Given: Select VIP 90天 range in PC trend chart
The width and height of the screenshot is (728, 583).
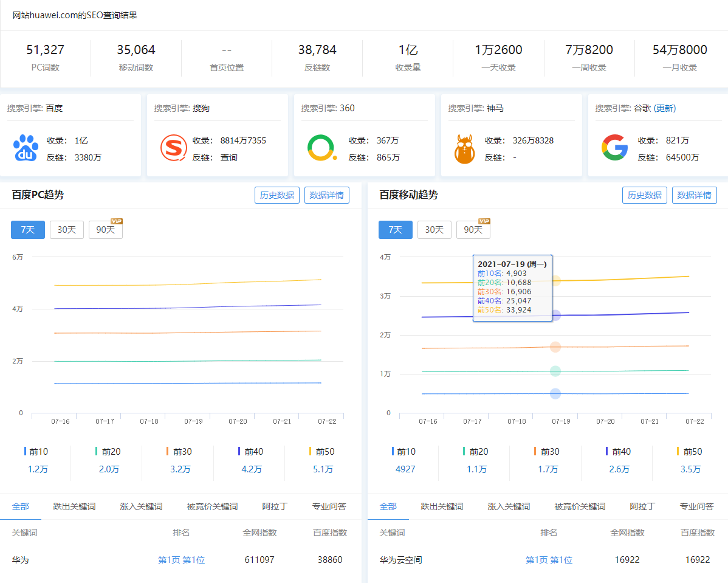Looking at the screenshot, I should [x=106, y=229].
